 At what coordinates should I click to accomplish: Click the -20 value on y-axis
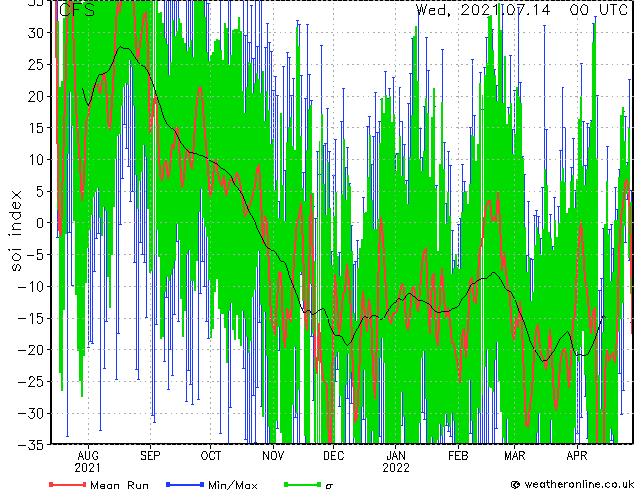point(31,350)
